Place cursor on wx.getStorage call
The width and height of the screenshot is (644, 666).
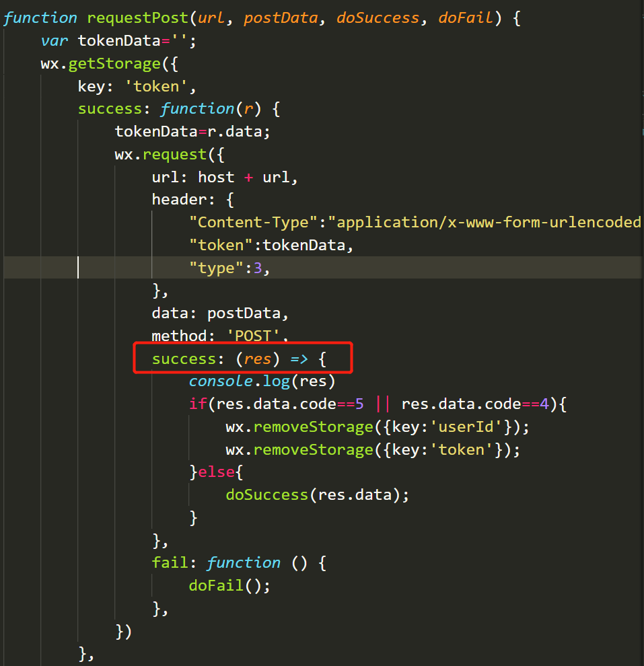[109, 64]
